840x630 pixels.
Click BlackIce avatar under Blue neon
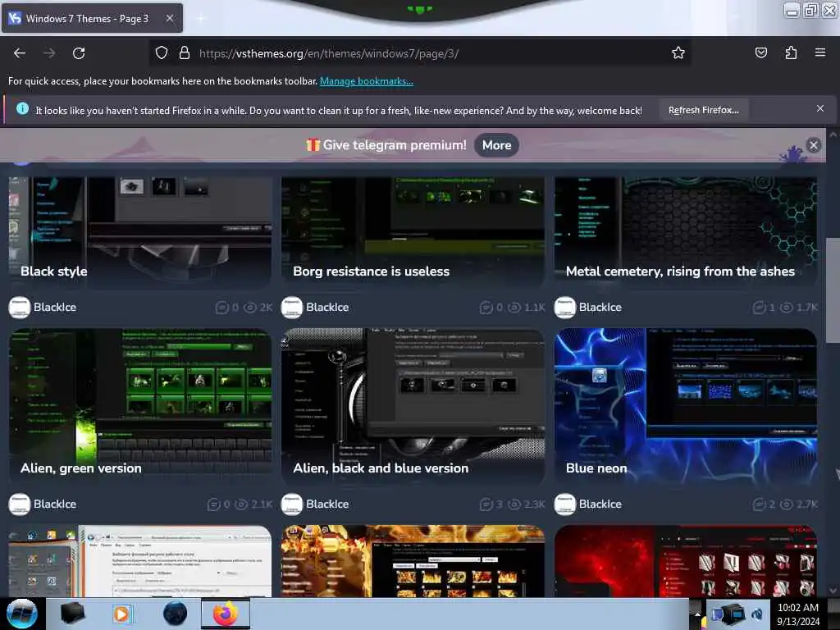point(564,504)
